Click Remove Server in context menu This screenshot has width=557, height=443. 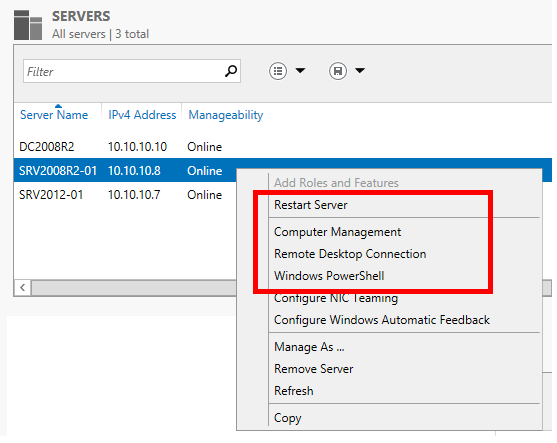(314, 369)
